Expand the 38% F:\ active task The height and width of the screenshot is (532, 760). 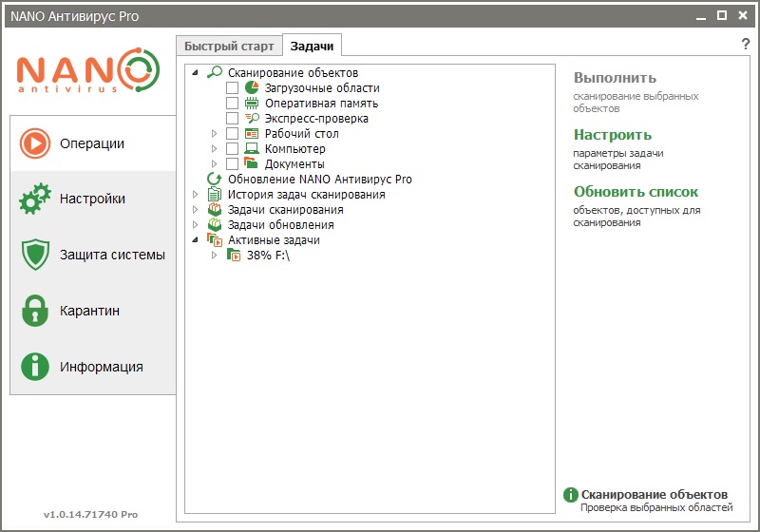click(215, 255)
